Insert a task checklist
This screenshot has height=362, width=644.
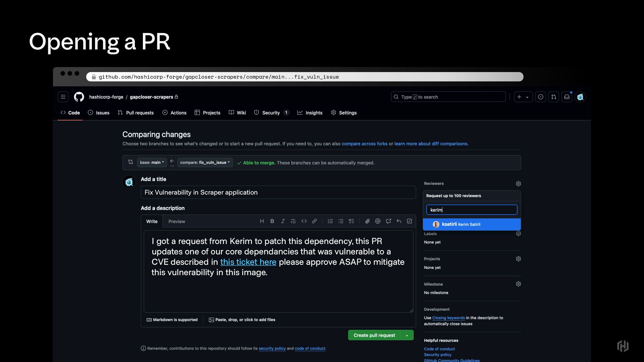351,221
